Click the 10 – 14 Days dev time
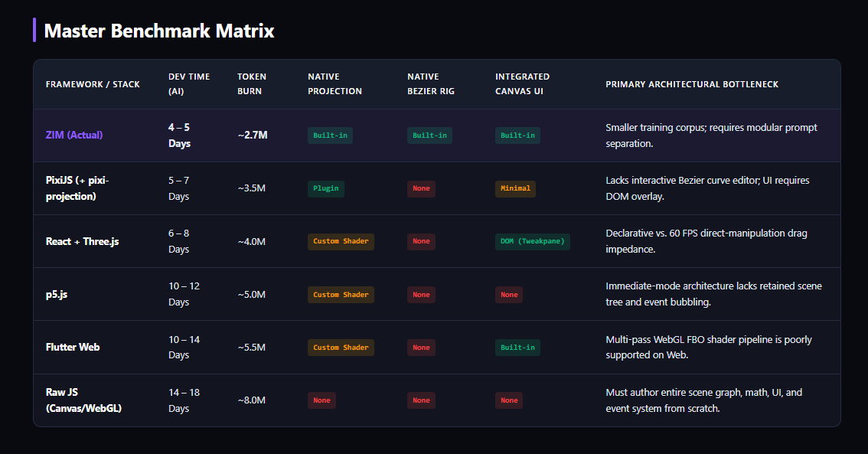Image resolution: width=868 pixels, height=454 pixels. tap(184, 347)
